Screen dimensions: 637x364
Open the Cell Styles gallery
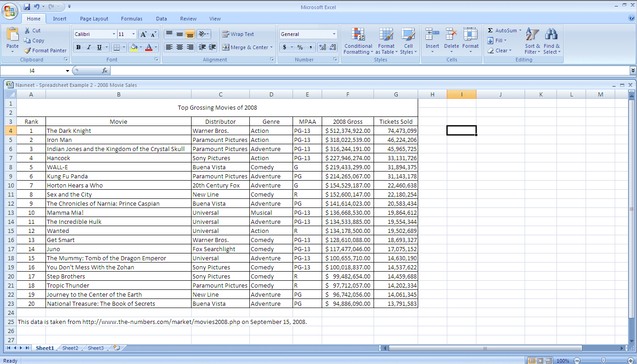coord(408,41)
